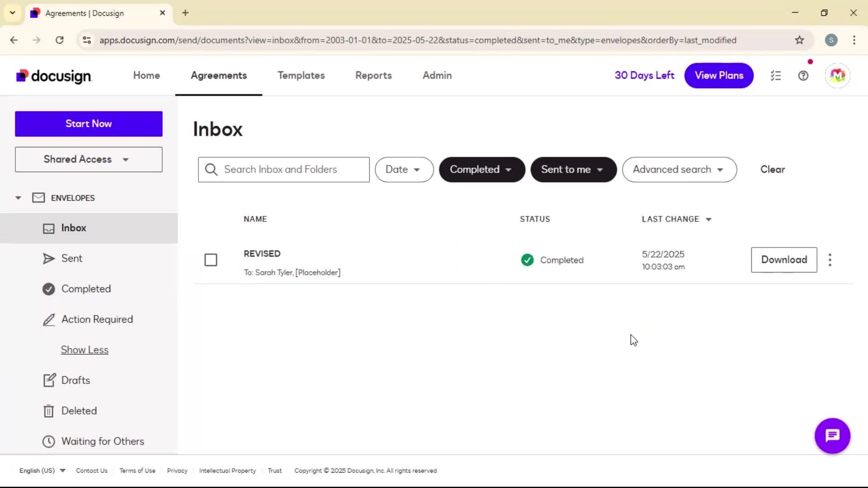Go to the Home tab
The image size is (868, 488).
click(x=146, y=75)
